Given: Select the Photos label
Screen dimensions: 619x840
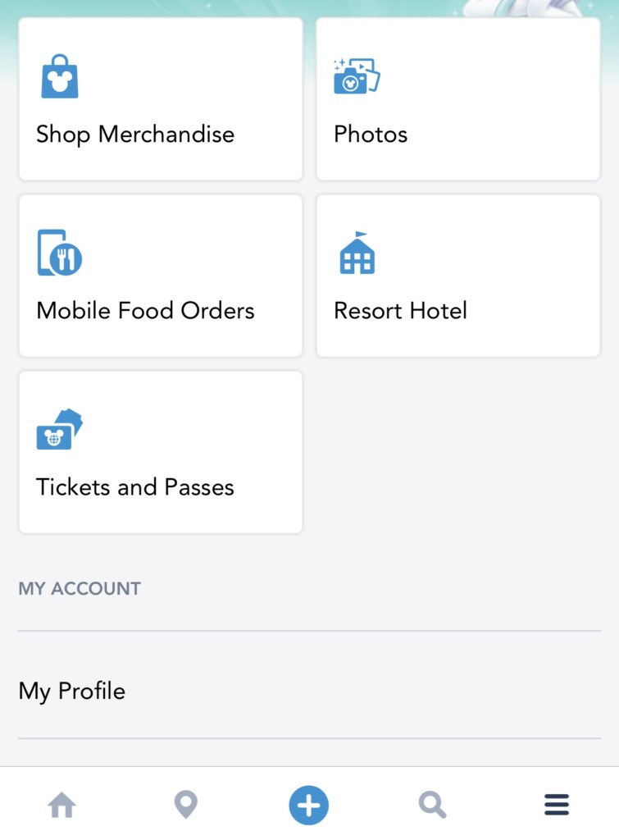Looking at the screenshot, I should (371, 135).
